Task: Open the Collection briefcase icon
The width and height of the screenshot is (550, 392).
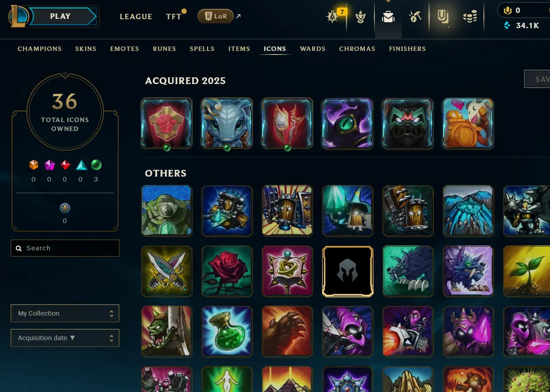Action: (388, 17)
